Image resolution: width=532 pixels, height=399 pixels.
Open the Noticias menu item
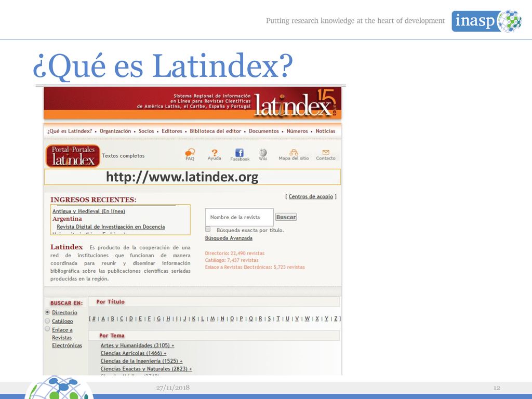tap(325, 131)
